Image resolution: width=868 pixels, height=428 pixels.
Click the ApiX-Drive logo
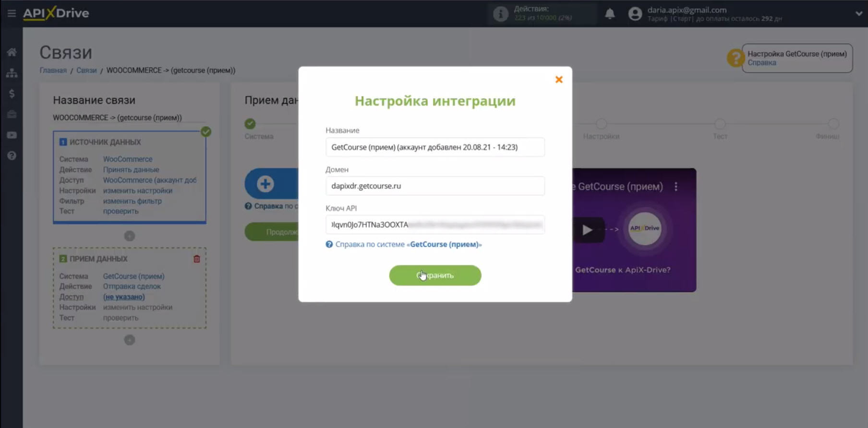pyautogui.click(x=56, y=13)
